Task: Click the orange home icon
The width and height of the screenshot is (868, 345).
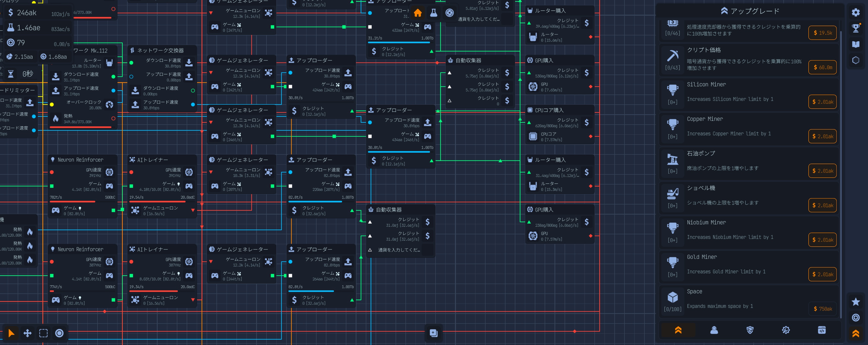Action: click(418, 13)
